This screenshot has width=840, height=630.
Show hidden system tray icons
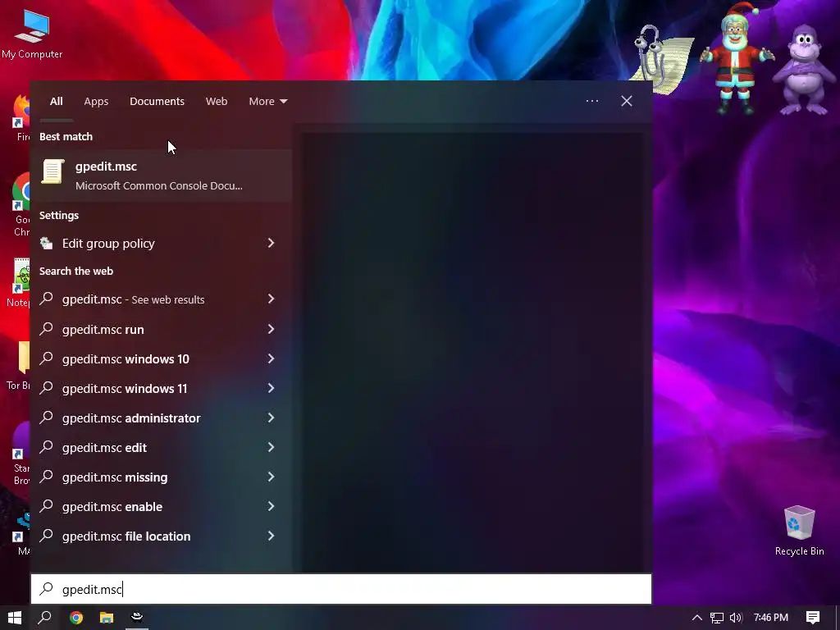pos(697,618)
